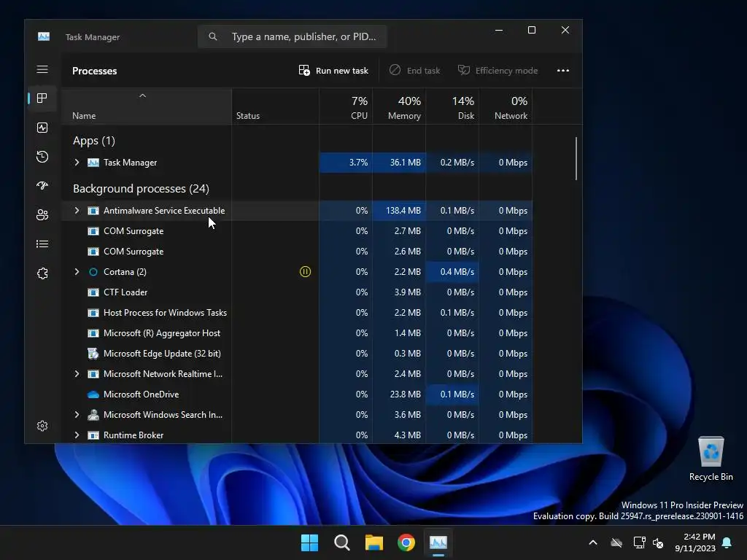Click the 0.4 MB/s disk cell for Cortana

pos(452,272)
